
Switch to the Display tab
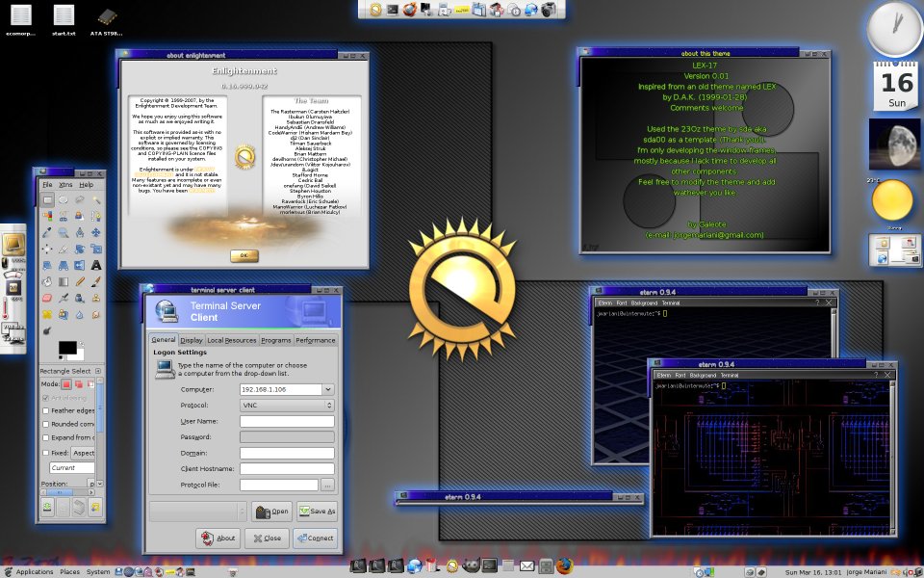[x=192, y=340]
